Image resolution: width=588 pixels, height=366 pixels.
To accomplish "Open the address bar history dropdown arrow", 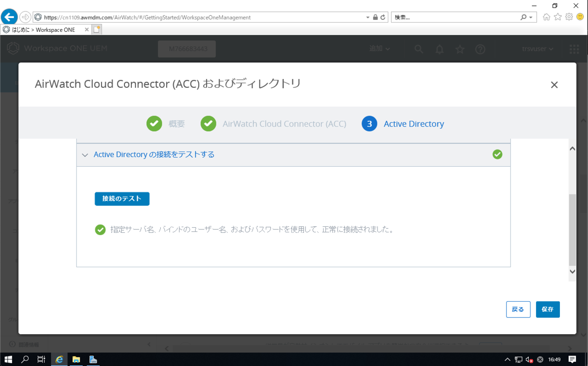I will pyautogui.click(x=368, y=17).
